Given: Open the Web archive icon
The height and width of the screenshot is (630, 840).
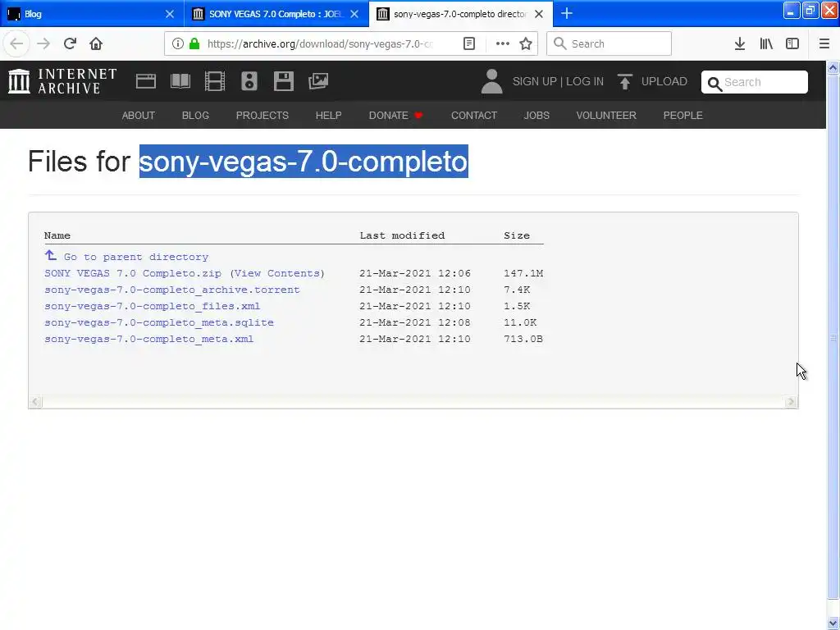Looking at the screenshot, I should tap(146, 81).
